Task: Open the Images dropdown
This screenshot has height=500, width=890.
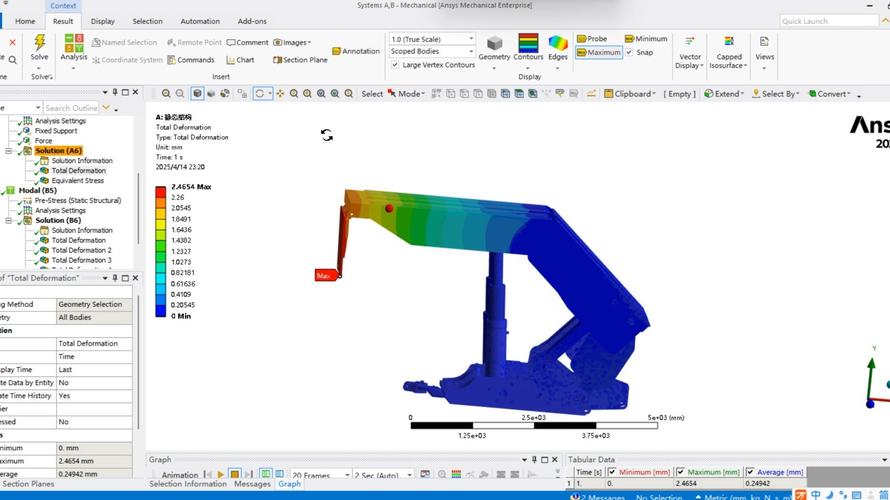Action: [292, 43]
